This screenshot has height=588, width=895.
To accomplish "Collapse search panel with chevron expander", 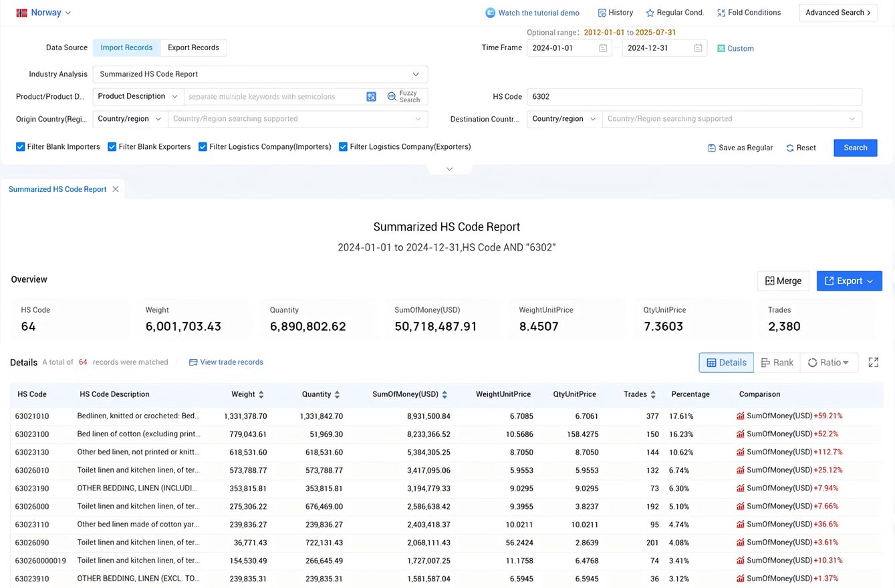I will tap(449, 169).
